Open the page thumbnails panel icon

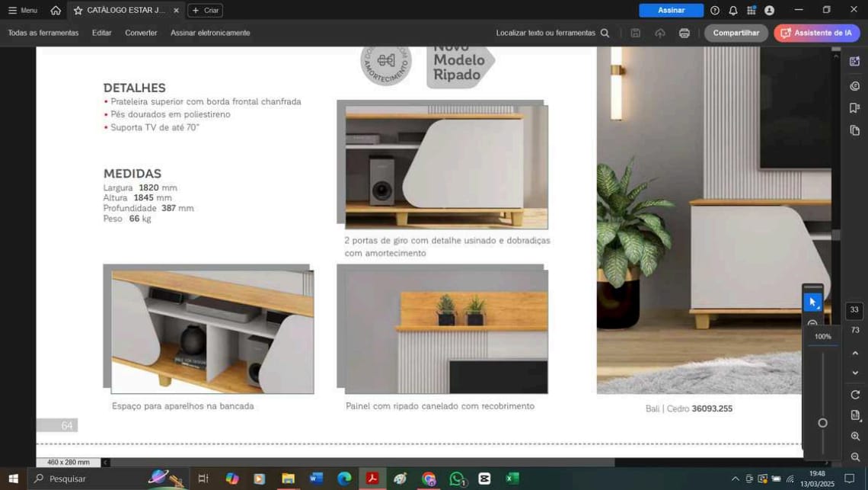(x=854, y=130)
